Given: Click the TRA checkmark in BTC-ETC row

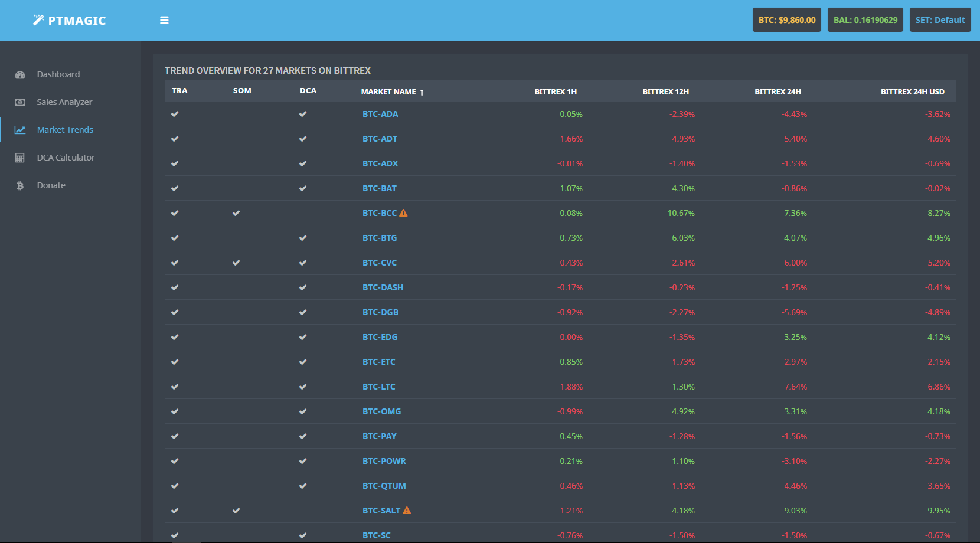Looking at the screenshot, I should tap(175, 362).
